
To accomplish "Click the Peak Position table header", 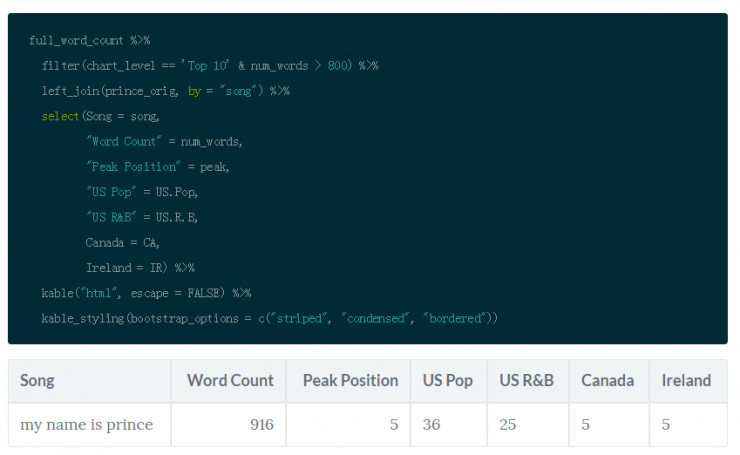I will tap(350, 380).
